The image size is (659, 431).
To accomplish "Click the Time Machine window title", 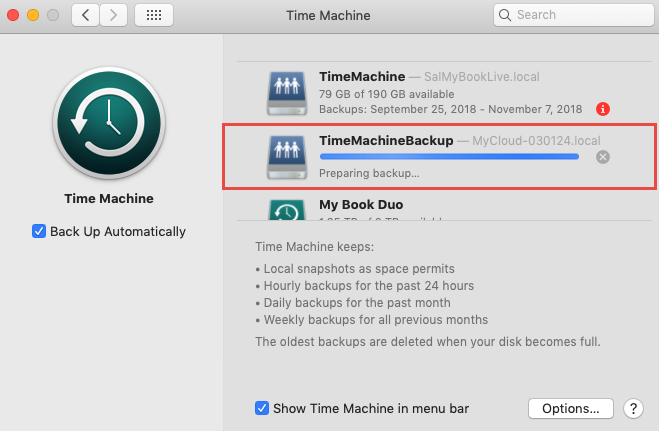I will coord(328,16).
